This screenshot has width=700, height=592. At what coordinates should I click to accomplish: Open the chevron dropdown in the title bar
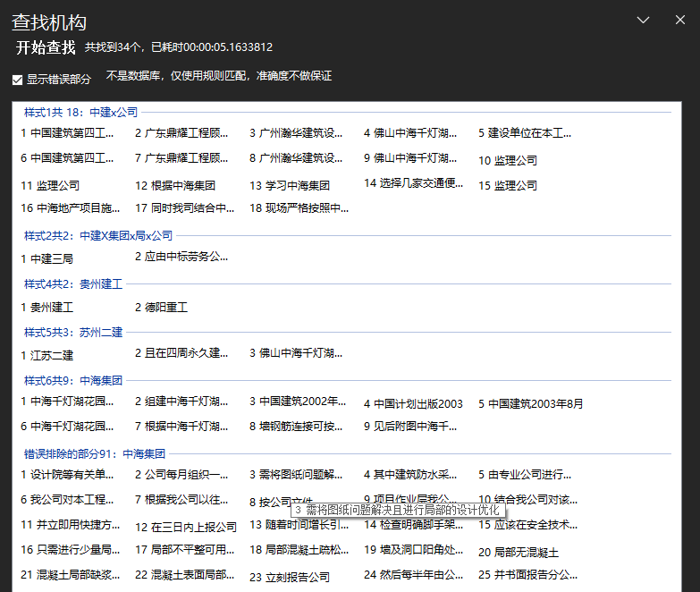pyautogui.click(x=643, y=20)
